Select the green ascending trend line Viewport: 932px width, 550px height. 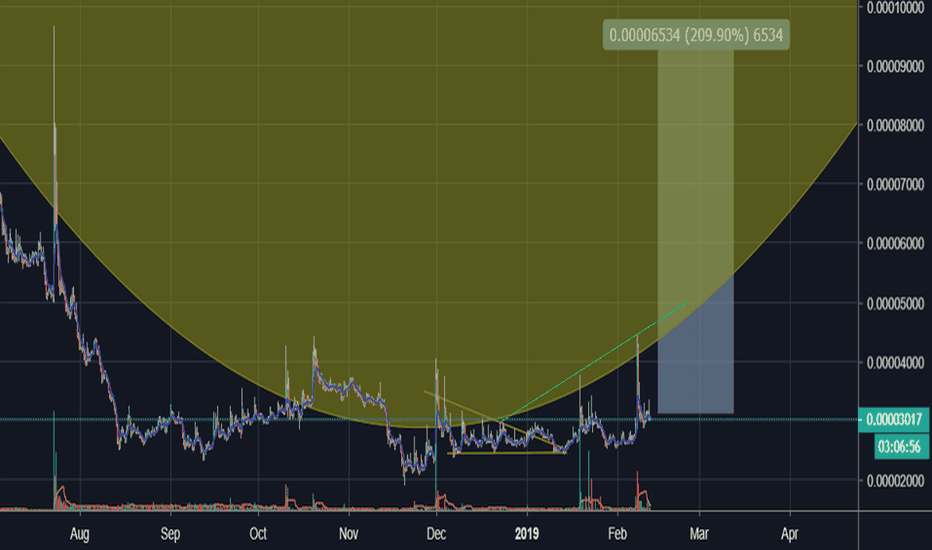[x=594, y=362]
